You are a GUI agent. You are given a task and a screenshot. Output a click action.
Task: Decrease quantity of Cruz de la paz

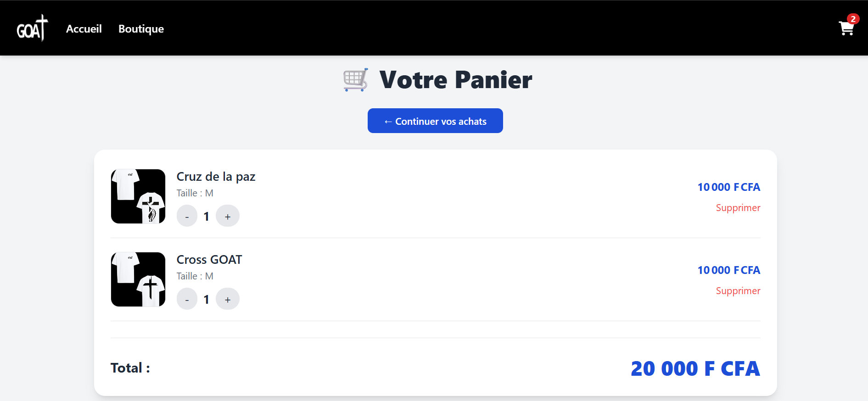tap(187, 216)
